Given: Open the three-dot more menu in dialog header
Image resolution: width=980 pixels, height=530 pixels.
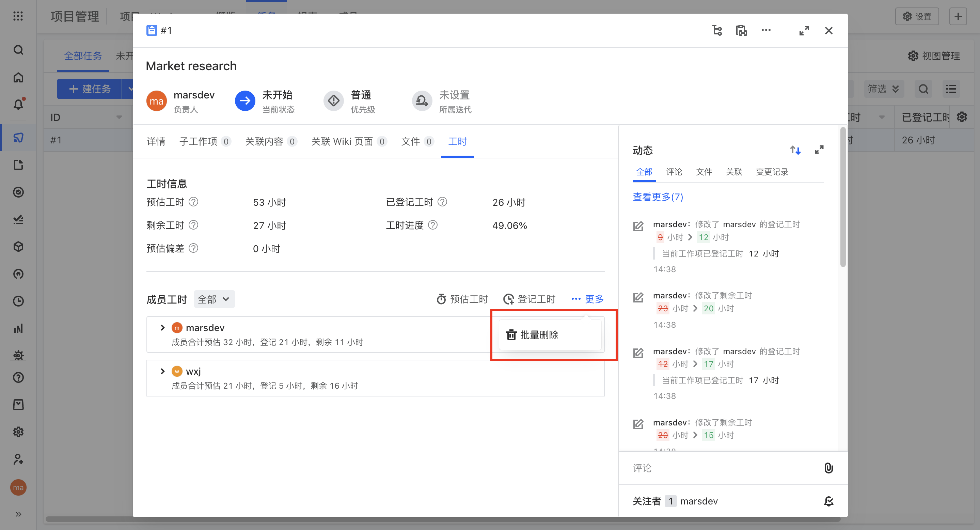Looking at the screenshot, I should tap(766, 30).
